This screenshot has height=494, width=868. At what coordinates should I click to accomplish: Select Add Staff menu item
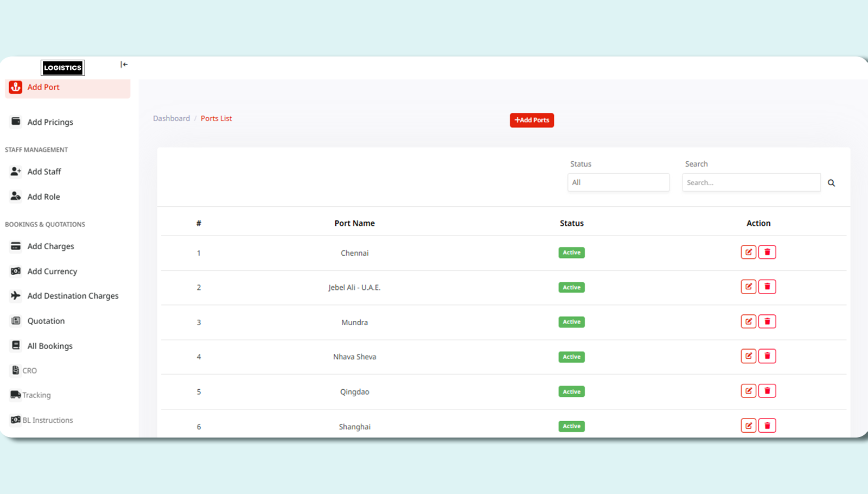tap(44, 172)
